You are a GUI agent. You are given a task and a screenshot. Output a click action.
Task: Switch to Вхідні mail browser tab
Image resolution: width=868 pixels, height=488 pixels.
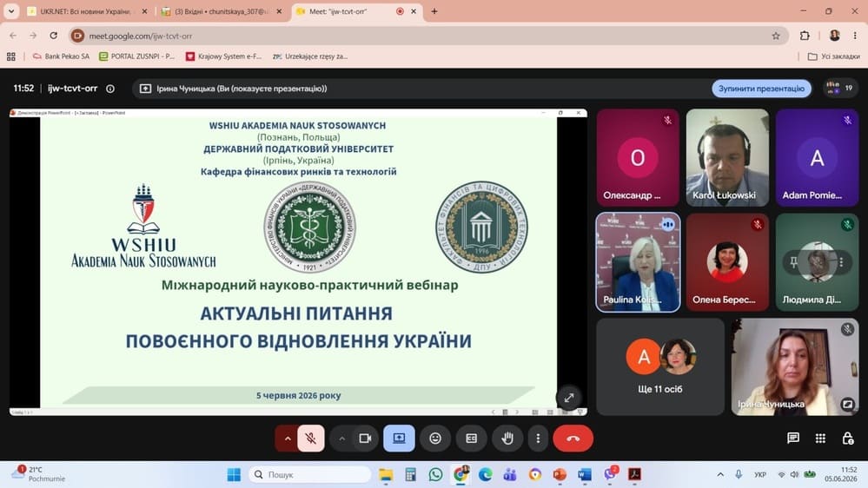pyautogui.click(x=220, y=11)
